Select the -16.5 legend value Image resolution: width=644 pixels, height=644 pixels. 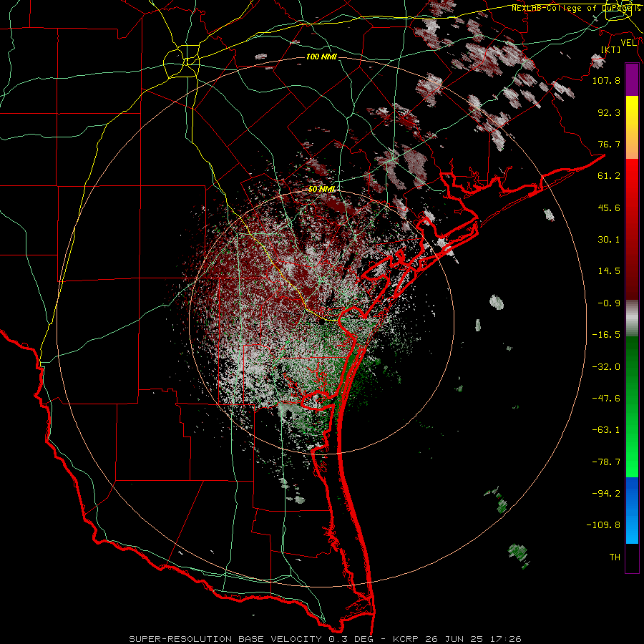pos(606,335)
